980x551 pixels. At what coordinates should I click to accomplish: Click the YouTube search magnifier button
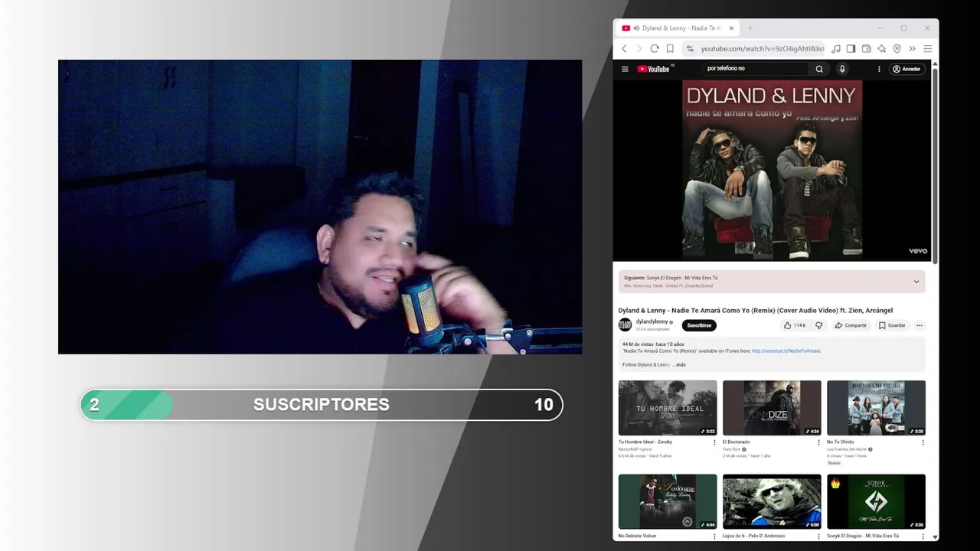(x=819, y=69)
